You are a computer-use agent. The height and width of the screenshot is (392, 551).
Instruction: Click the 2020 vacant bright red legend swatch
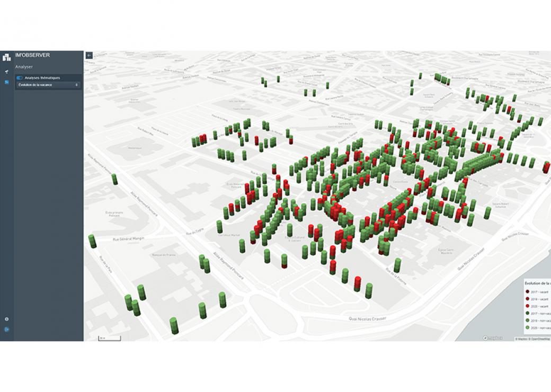coord(528,306)
